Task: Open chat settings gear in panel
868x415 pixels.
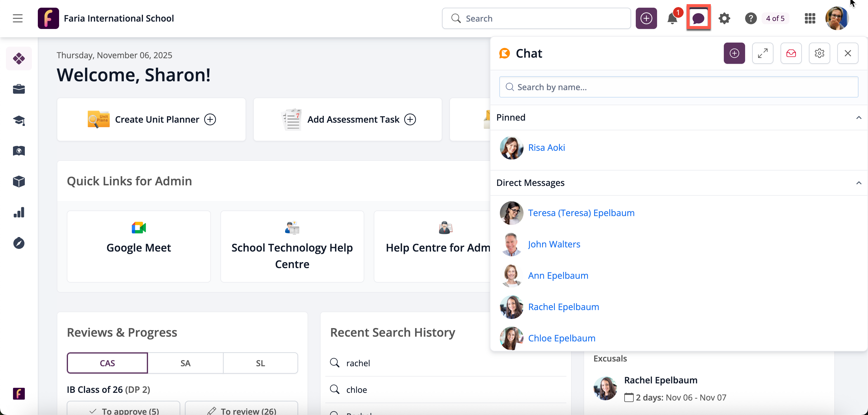Action: pos(819,53)
